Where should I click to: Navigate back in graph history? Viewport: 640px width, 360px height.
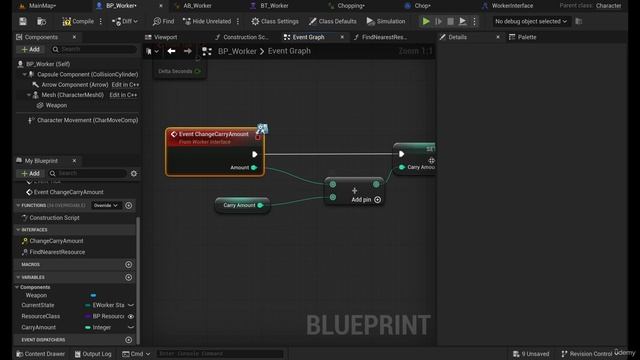click(x=171, y=51)
